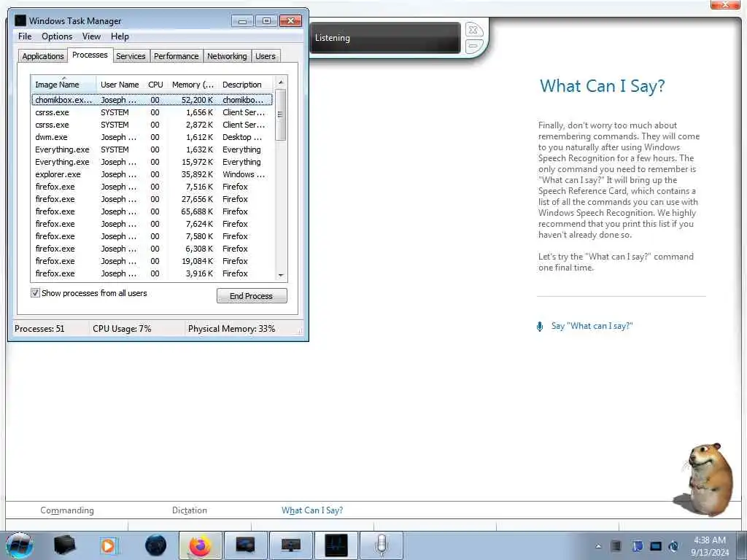Select firefox.exe row using 6,308 K
The width and height of the screenshot is (747, 560).
click(152, 249)
